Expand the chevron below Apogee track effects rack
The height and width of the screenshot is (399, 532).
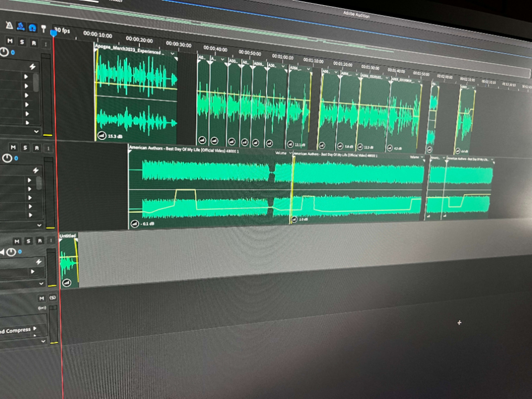[36, 131]
